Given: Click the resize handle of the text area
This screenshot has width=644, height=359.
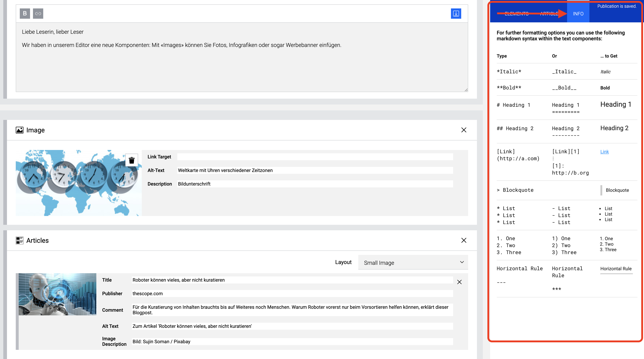Looking at the screenshot, I should [x=466, y=90].
